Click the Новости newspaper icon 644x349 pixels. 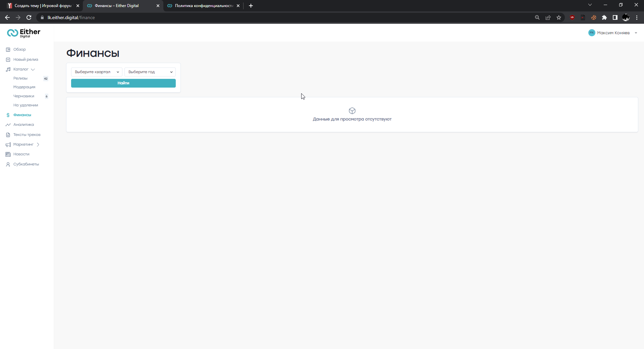tap(8, 154)
